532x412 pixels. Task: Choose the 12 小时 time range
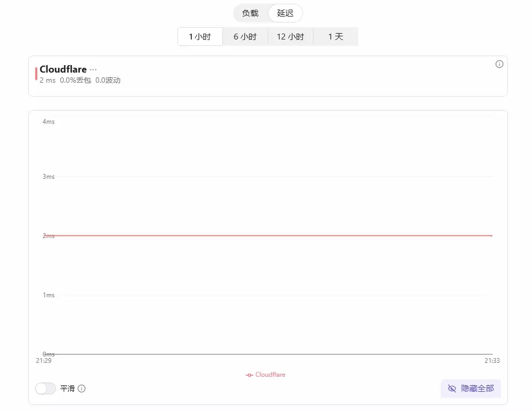tap(291, 37)
